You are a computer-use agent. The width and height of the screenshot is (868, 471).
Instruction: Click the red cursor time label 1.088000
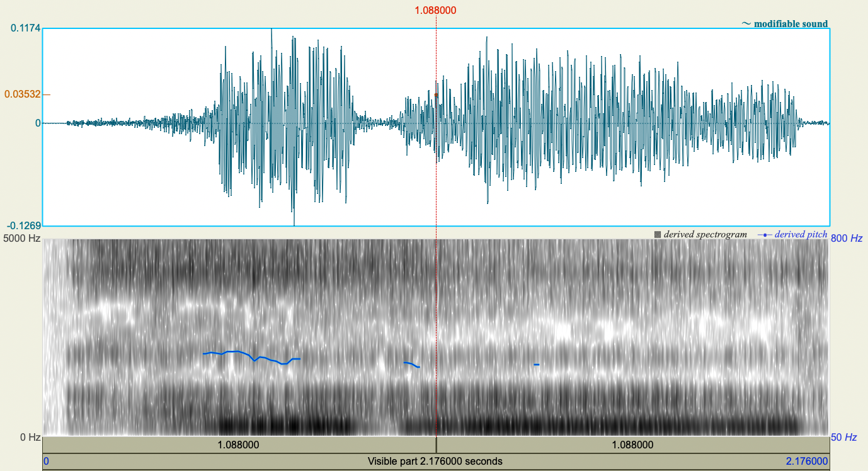437,10
